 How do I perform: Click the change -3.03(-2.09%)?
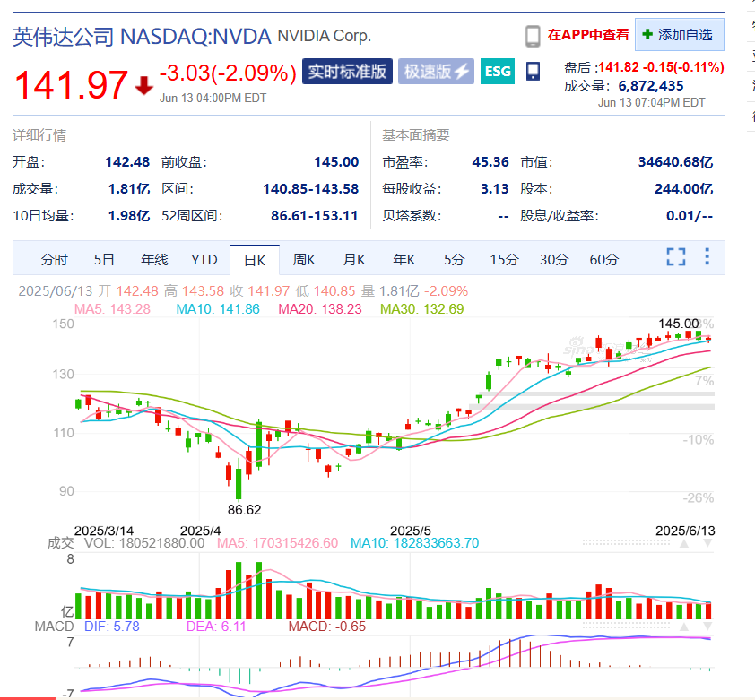[x=229, y=73]
